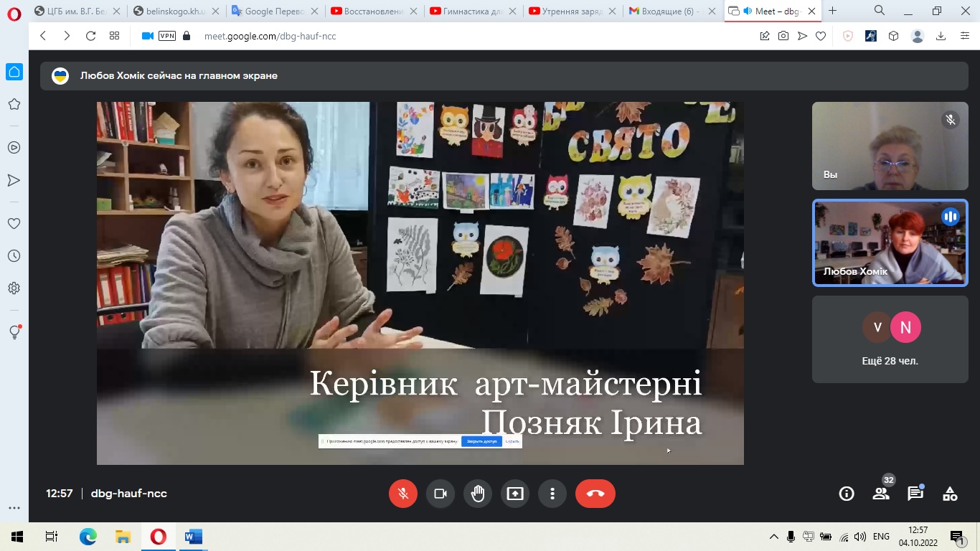Open the 'Ещё 28 чел.' participants tile

click(890, 339)
